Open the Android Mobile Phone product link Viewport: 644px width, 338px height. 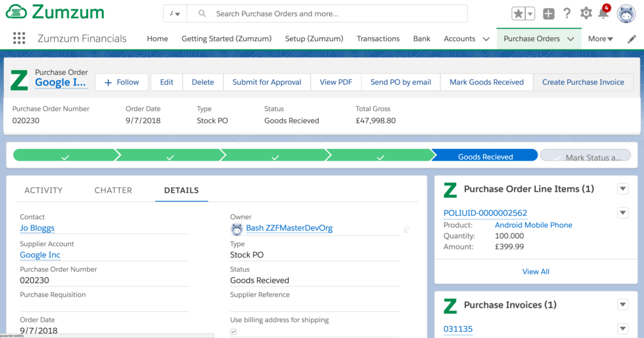pos(533,225)
